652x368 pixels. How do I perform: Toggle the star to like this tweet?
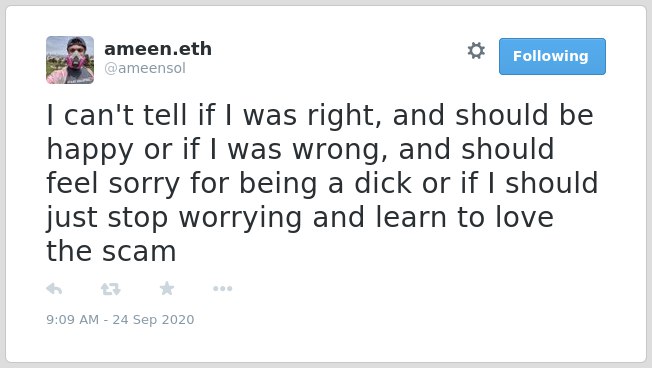(x=167, y=288)
